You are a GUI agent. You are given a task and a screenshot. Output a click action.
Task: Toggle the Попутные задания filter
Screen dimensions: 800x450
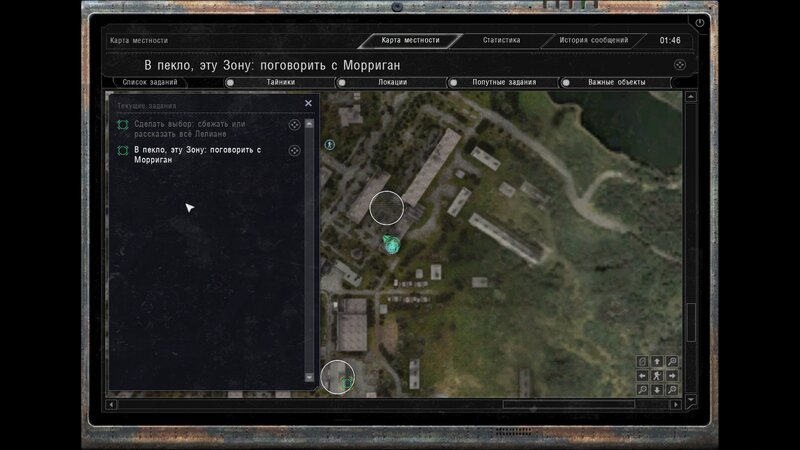point(453,82)
